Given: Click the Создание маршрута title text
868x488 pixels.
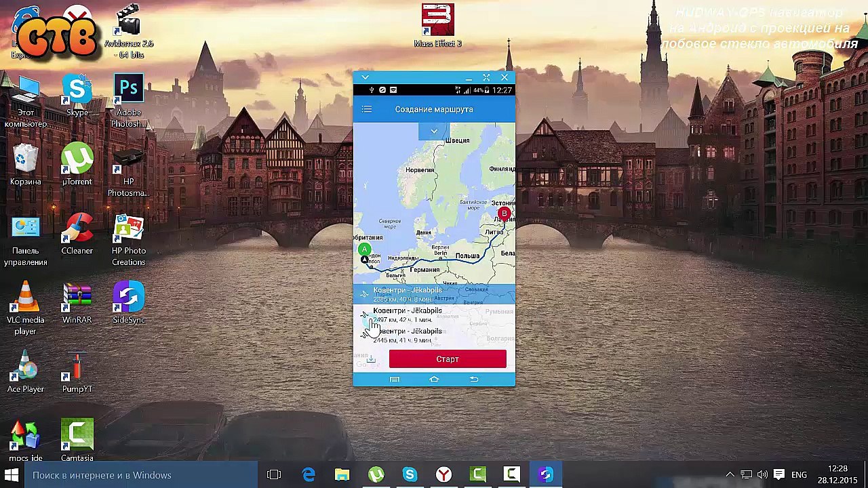Looking at the screenshot, I should [434, 109].
